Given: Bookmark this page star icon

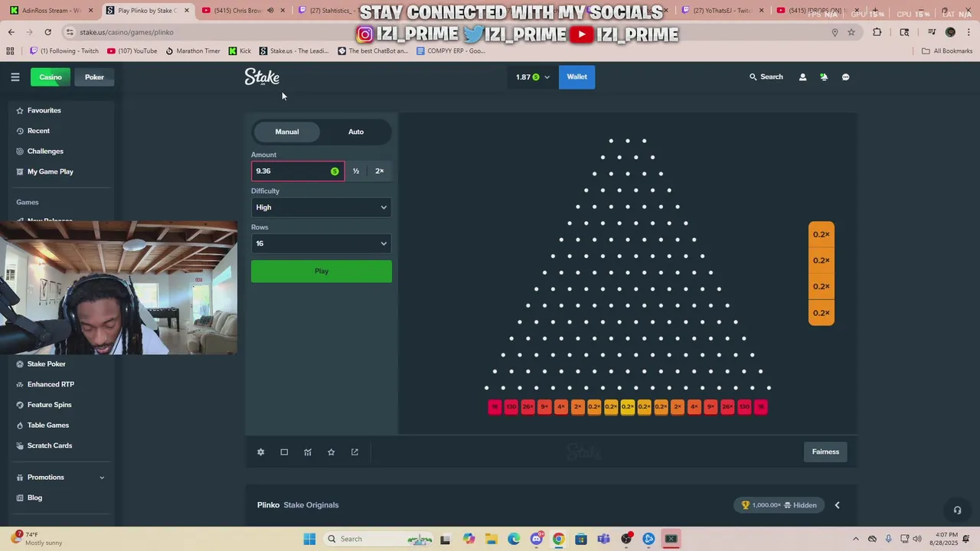Looking at the screenshot, I should 851,32.
